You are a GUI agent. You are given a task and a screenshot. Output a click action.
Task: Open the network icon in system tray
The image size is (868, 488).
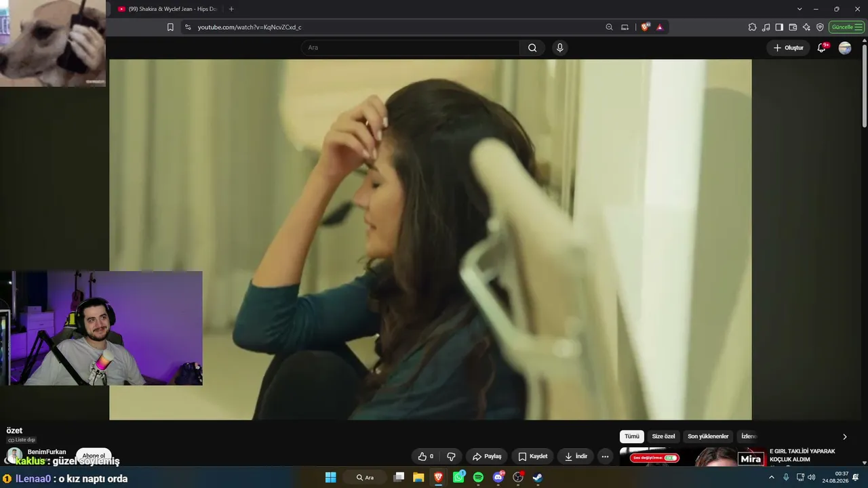coord(800,477)
